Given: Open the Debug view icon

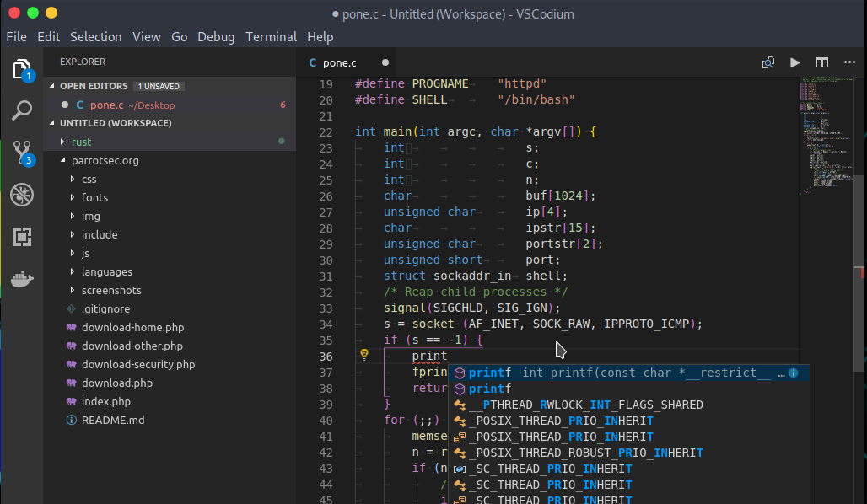Looking at the screenshot, I should (x=22, y=195).
